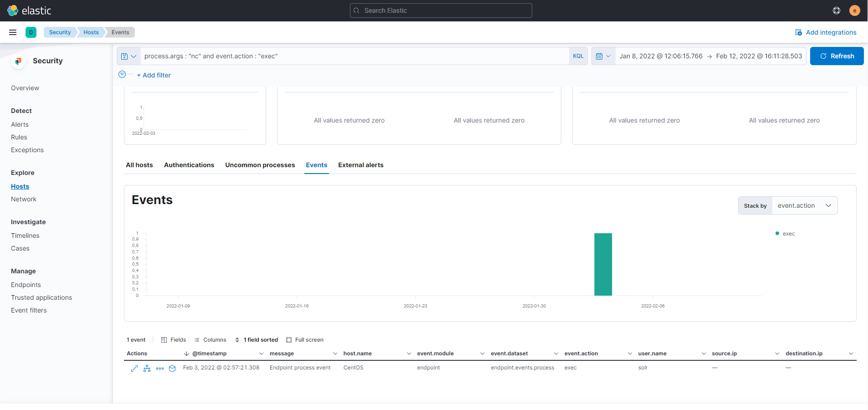Click the Refresh button
This screenshot has width=868, height=410.
[837, 56]
